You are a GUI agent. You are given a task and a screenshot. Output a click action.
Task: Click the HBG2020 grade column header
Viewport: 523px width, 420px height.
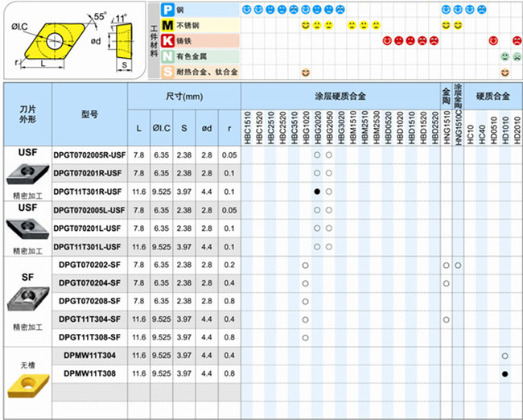point(317,125)
